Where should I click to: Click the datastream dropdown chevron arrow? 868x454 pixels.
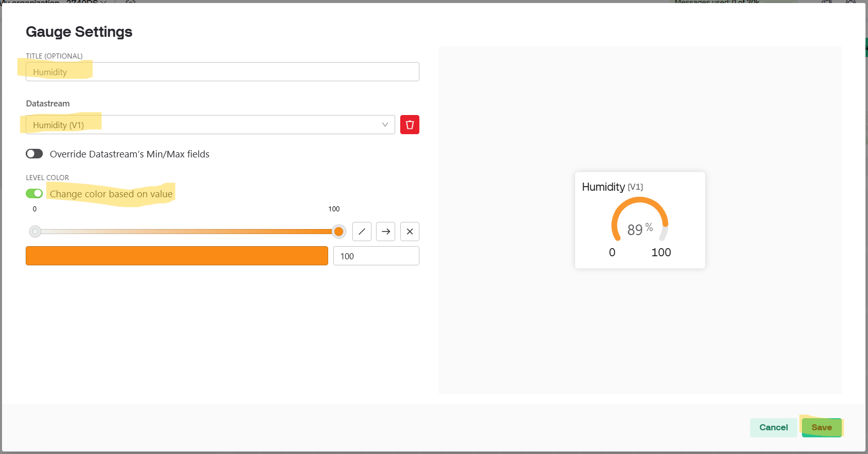[385, 125]
